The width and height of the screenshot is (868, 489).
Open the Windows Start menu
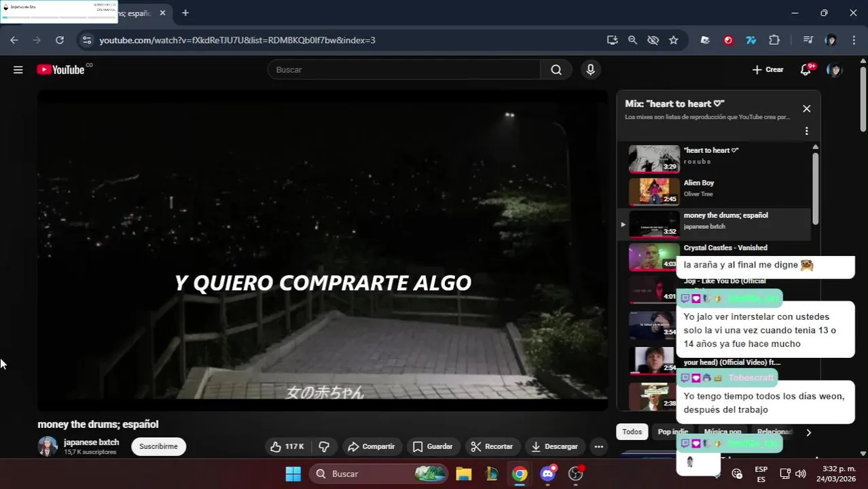(x=293, y=473)
